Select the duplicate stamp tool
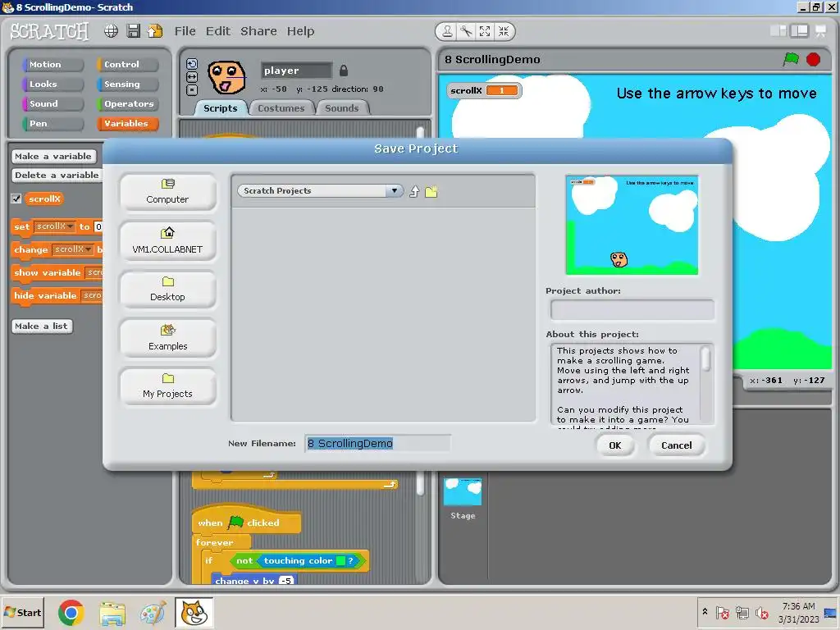Screen dimensions: 840x630 447,32
